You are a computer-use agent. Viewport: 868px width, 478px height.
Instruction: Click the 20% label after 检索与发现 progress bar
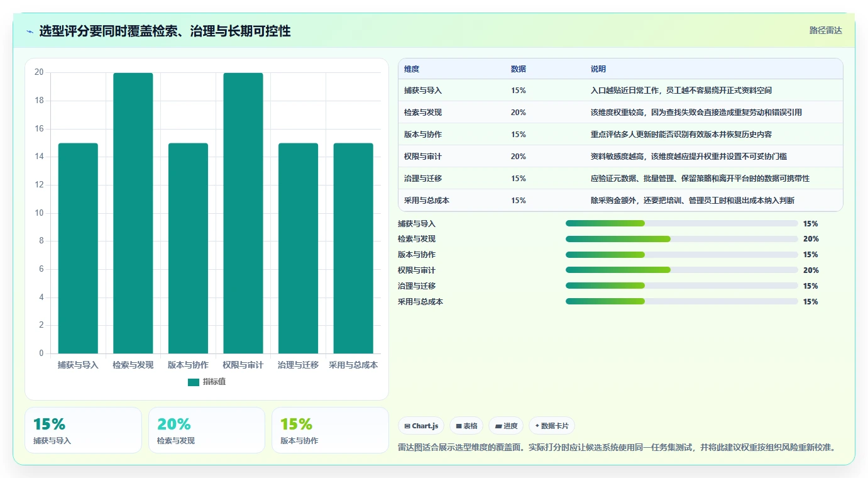pyautogui.click(x=811, y=239)
